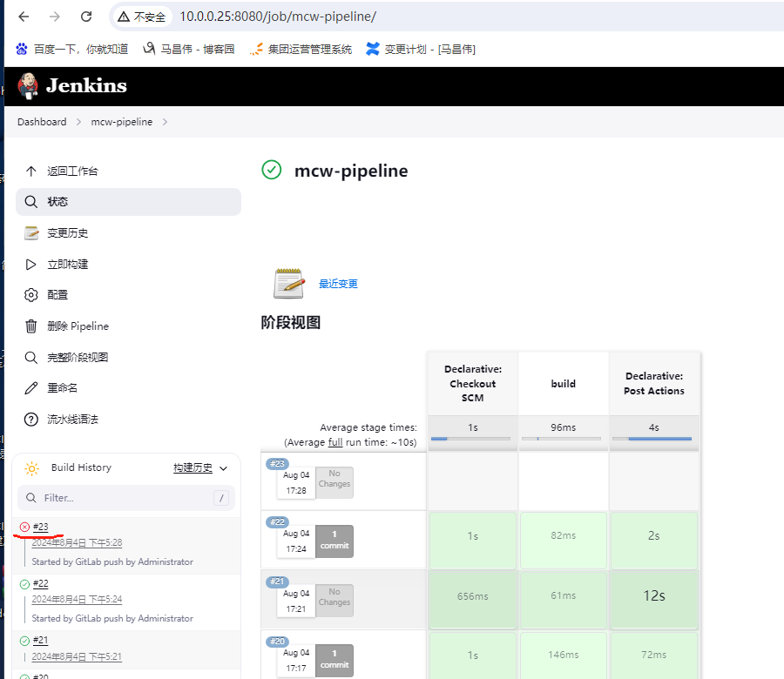784x679 pixels.
Task: Open the 百度一下，你就知道 bookmark
Action: (x=72, y=49)
